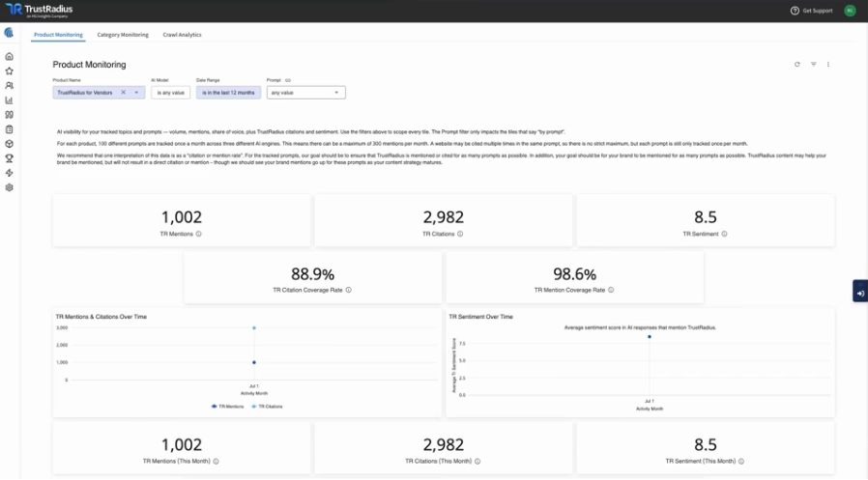Toggle TR Citations series in chart legend
Image resolution: width=868 pixels, height=480 pixels.
coord(267,407)
